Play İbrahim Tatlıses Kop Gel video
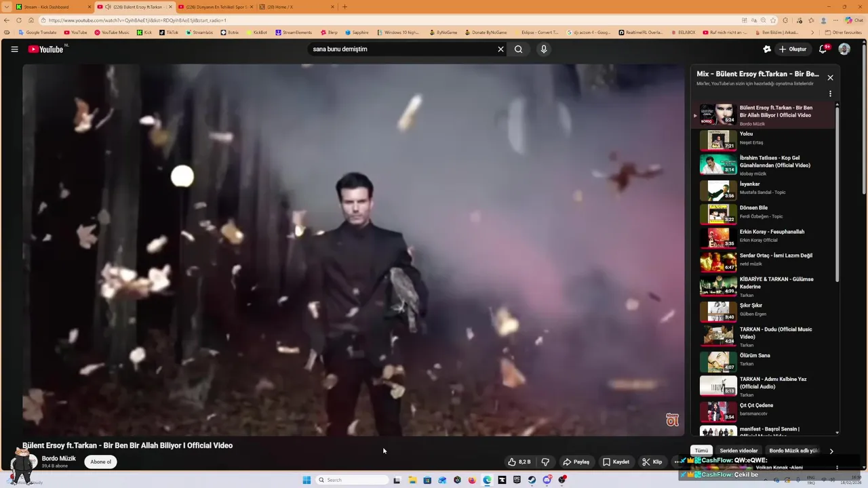 pyautogui.click(x=766, y=165)
